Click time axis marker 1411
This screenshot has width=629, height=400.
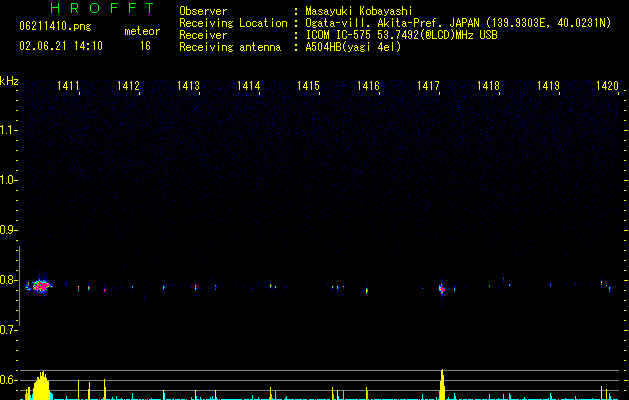(69, 86)
